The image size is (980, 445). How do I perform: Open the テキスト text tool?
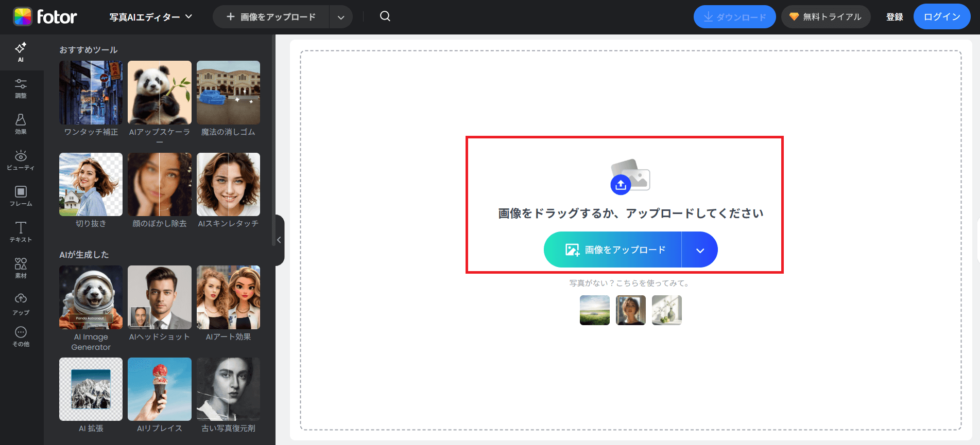pos(21,232)
